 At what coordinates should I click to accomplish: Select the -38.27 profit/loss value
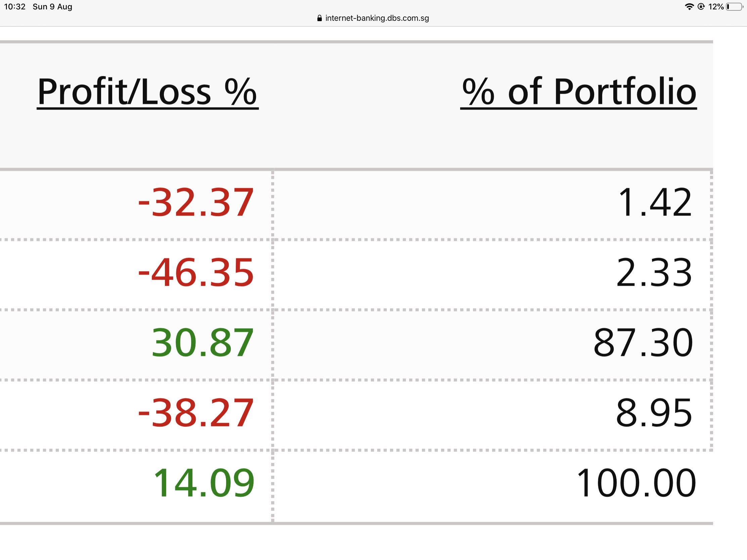coord(196,413)
